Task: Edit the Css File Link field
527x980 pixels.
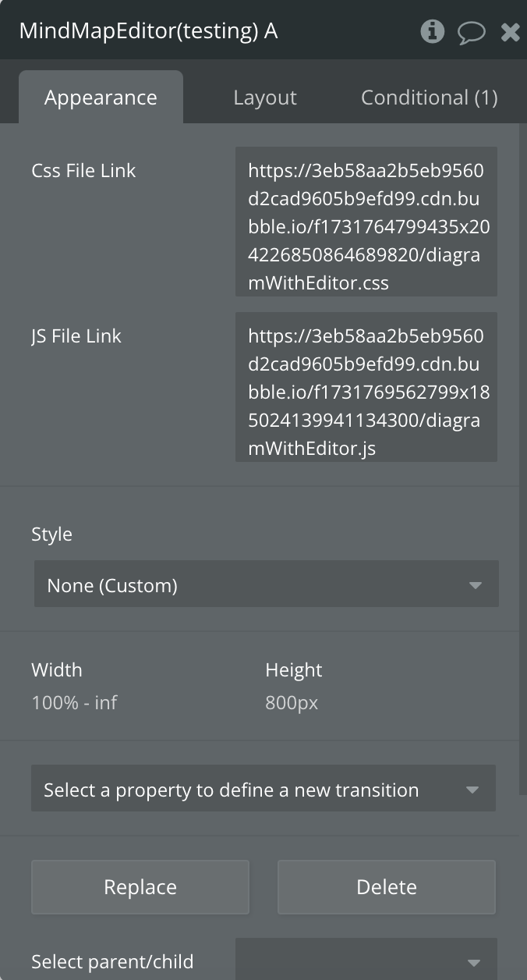Action: [x=366, y=222]
